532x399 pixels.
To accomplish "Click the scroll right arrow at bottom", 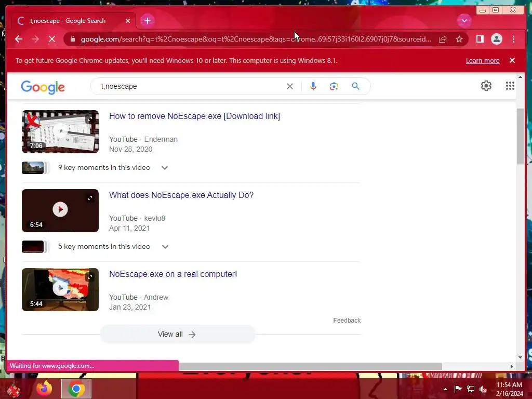I will [512, 366].
